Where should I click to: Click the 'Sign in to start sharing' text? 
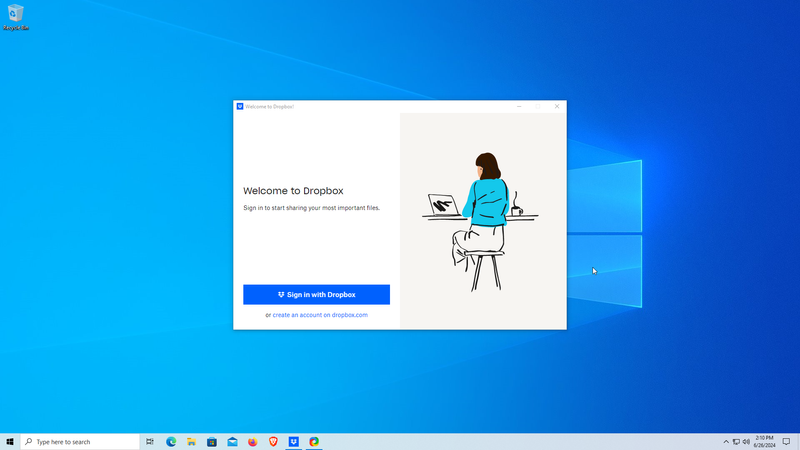(x=312, y=208)
